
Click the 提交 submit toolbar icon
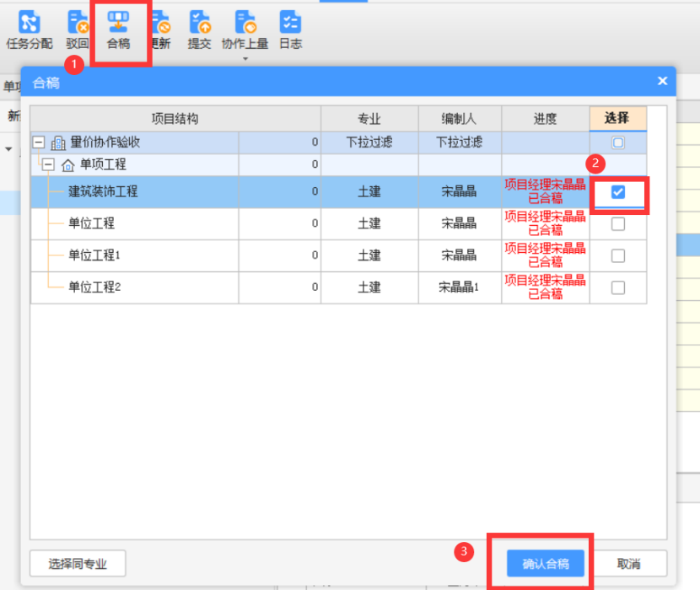click(x=200, y=29)
